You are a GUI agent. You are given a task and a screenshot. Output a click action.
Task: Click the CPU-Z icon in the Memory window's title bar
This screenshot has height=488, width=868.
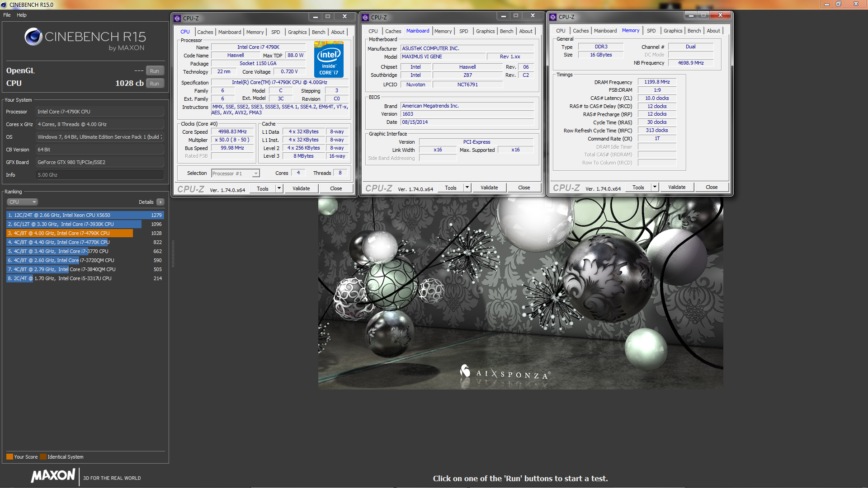(x=553, y=17)
